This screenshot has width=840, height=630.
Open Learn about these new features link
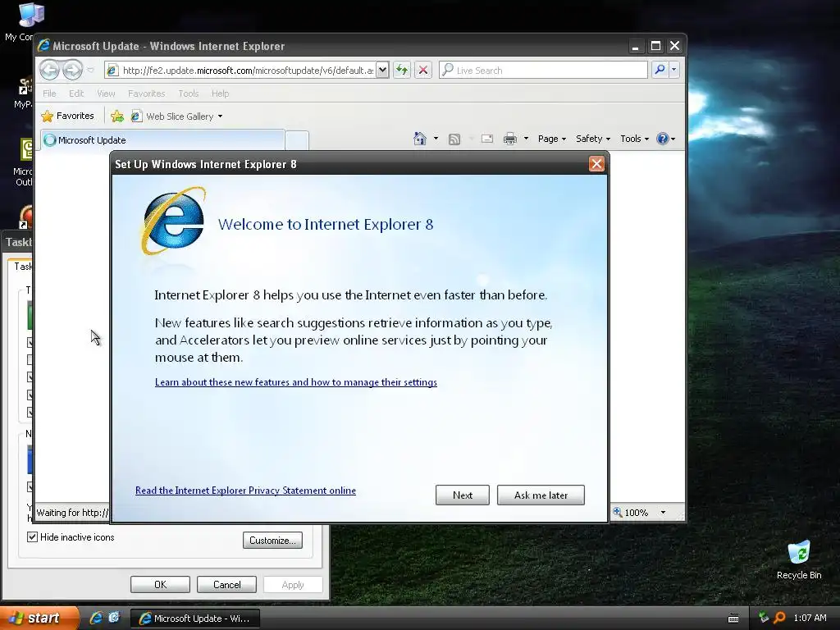pyautogui.click(x=295, y=382)
